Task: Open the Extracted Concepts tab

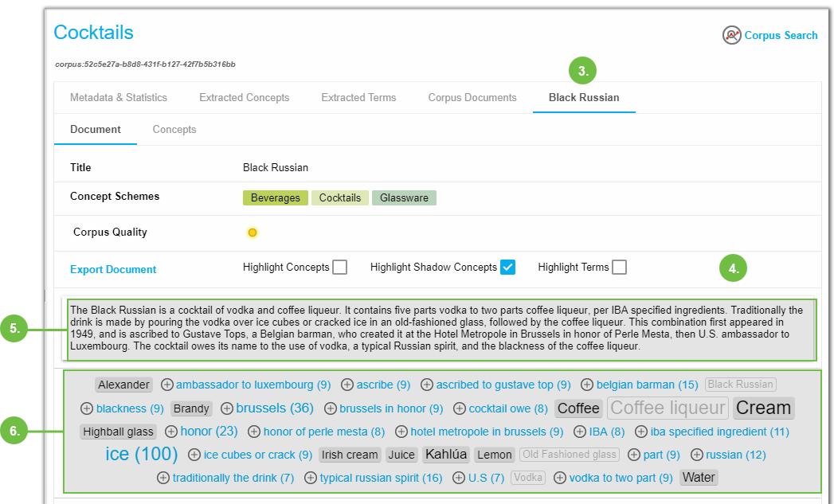Action: [244, 97]
